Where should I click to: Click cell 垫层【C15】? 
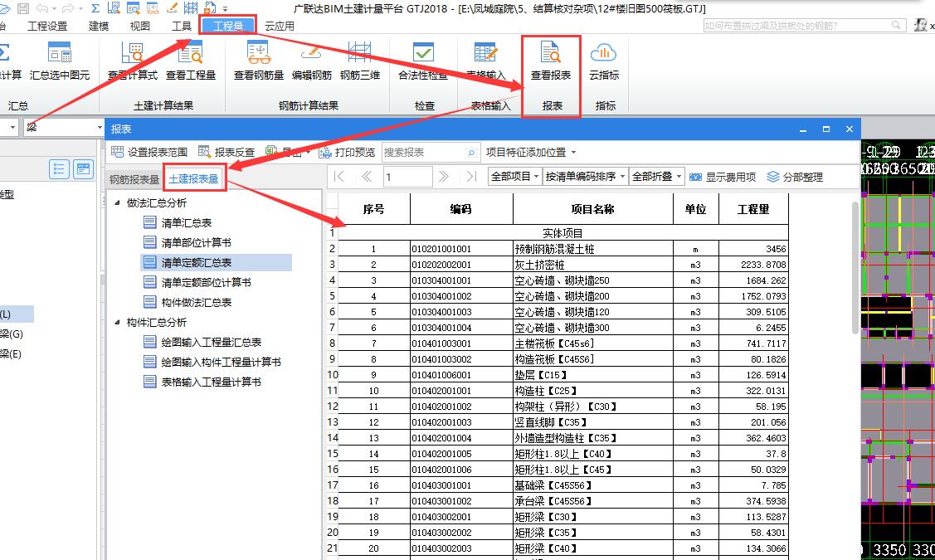click(592, 375)
